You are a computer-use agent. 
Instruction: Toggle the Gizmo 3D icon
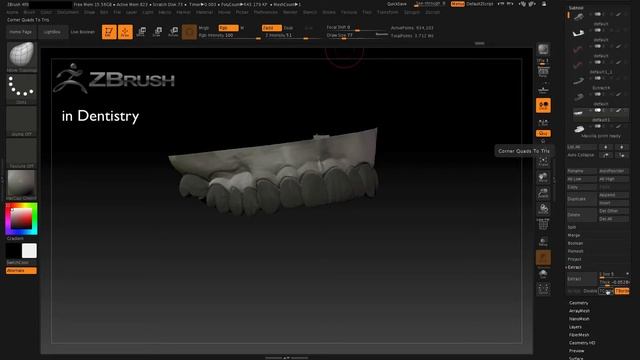pos(189,32)
